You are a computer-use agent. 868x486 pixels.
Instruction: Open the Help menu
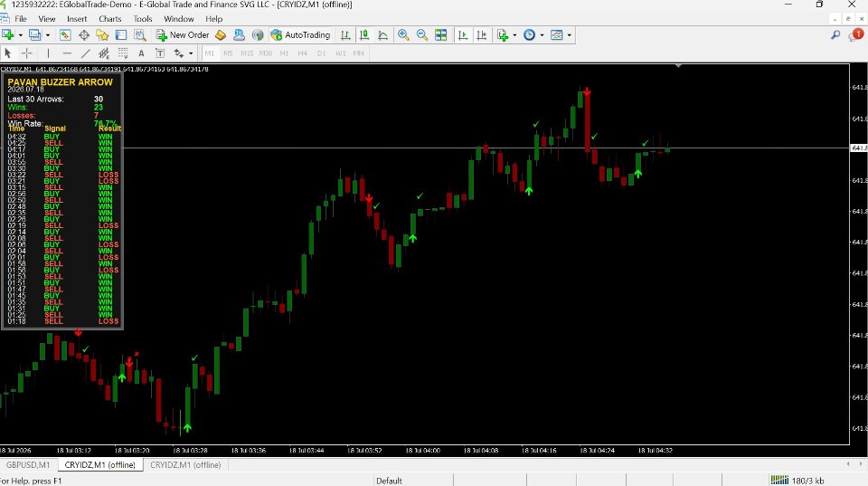pyautogui.click(x=213, y=19)
